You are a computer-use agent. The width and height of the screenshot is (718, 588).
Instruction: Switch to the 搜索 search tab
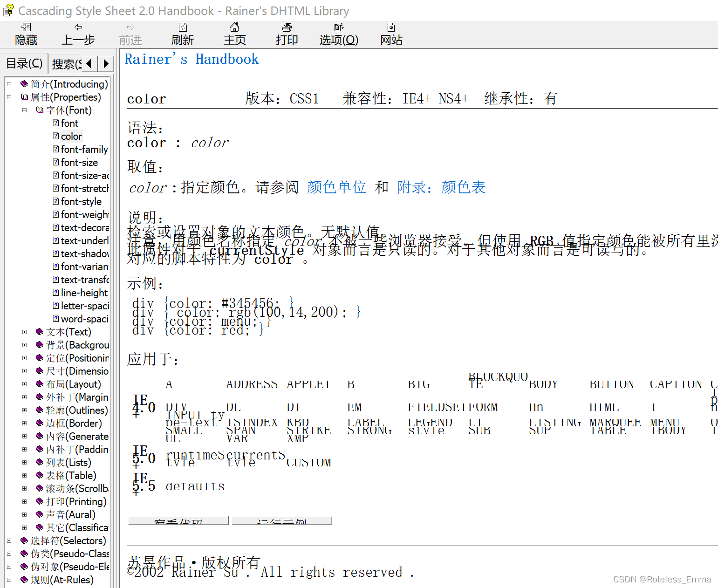coord(66,64)
